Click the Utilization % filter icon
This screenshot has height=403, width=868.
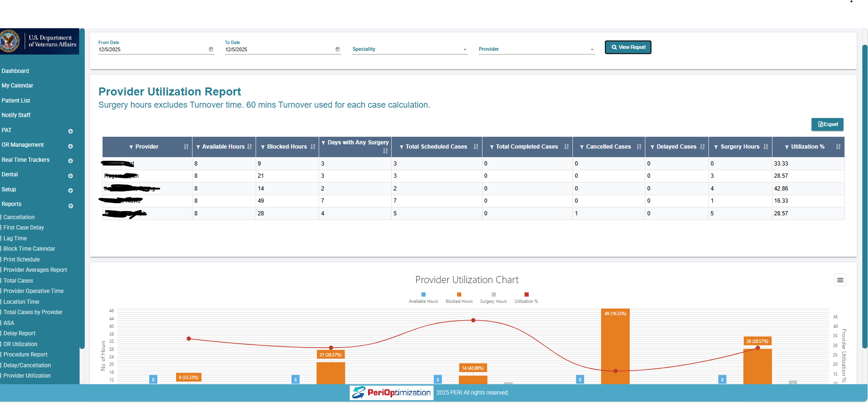pyautogui.click(x=787, y=147)
